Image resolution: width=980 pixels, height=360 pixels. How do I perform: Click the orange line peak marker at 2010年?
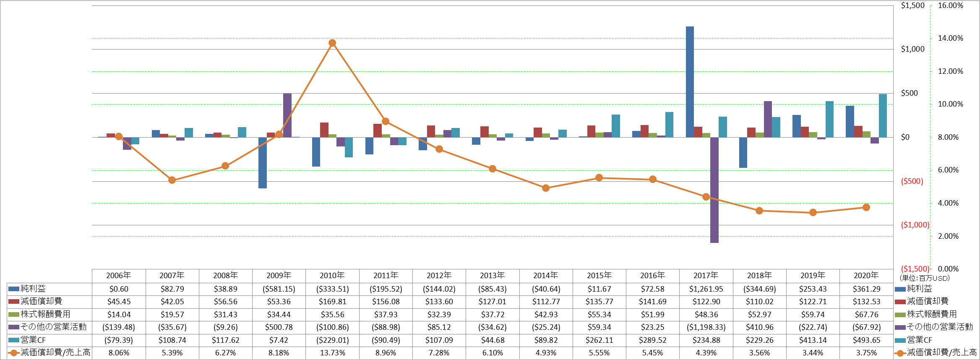coord(332,43)
